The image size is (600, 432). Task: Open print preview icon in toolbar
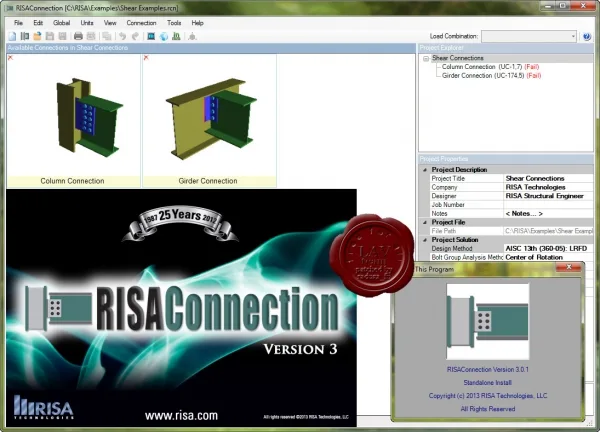coord(91,36)
